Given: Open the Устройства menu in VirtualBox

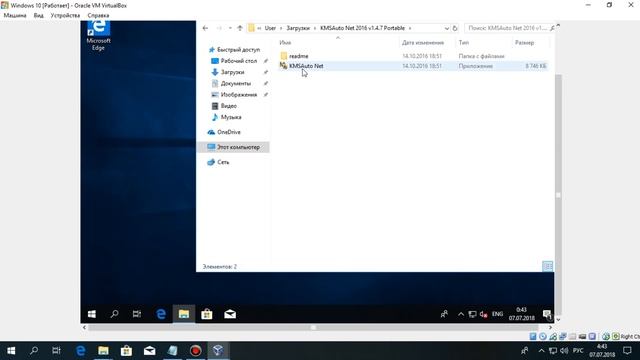Looking at the screenshot, I should pyautogui.click(x=65, y=15).
